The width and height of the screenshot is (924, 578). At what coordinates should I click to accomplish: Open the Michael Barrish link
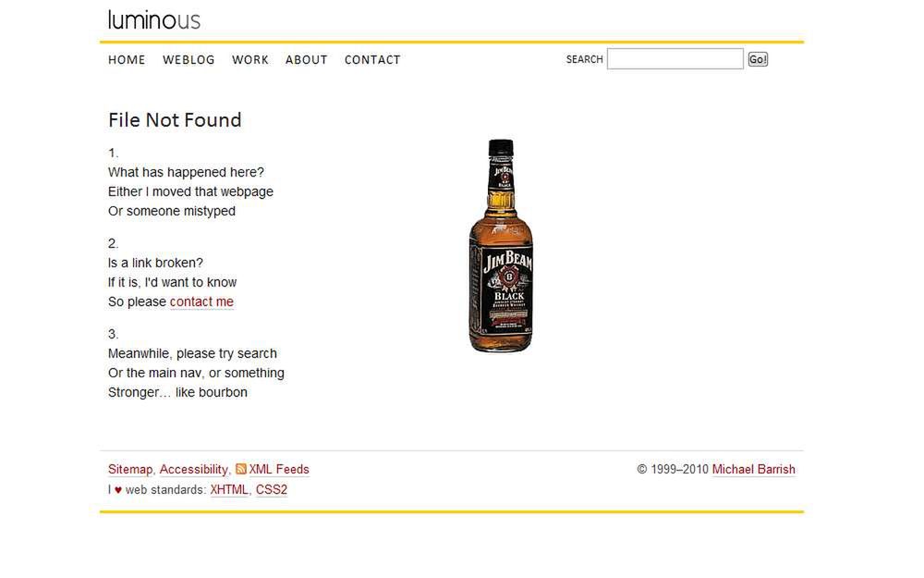coord(754,469)
